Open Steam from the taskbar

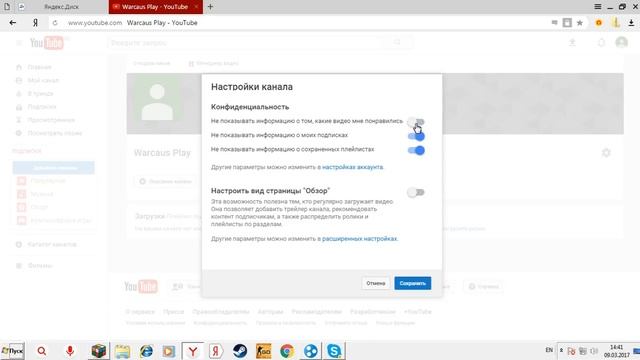tap(240, 351)
